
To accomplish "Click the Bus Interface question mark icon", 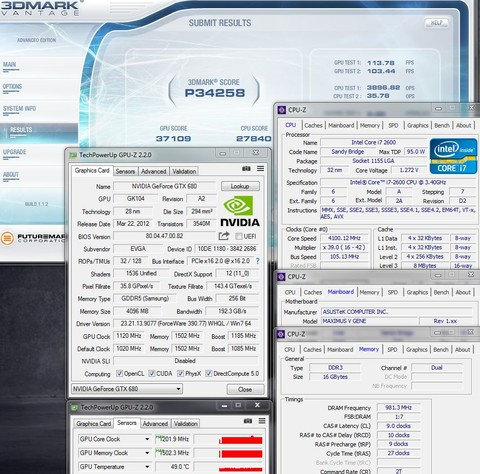I will [x=257, y=261].
